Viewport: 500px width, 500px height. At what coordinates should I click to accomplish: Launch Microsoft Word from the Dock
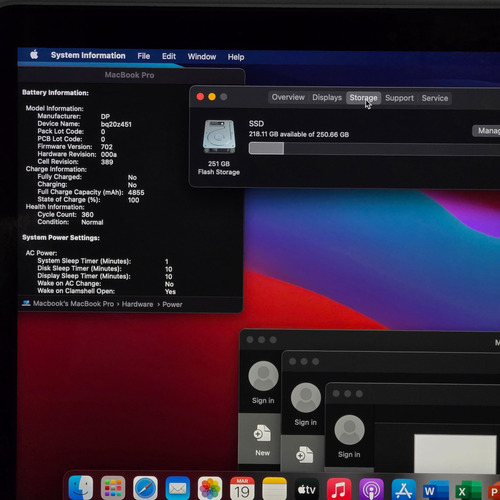[x=436, y=490]
